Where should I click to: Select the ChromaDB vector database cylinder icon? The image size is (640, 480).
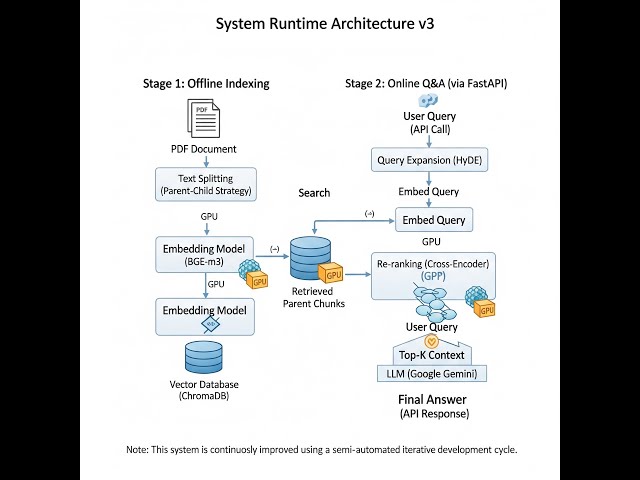(204, 358)
